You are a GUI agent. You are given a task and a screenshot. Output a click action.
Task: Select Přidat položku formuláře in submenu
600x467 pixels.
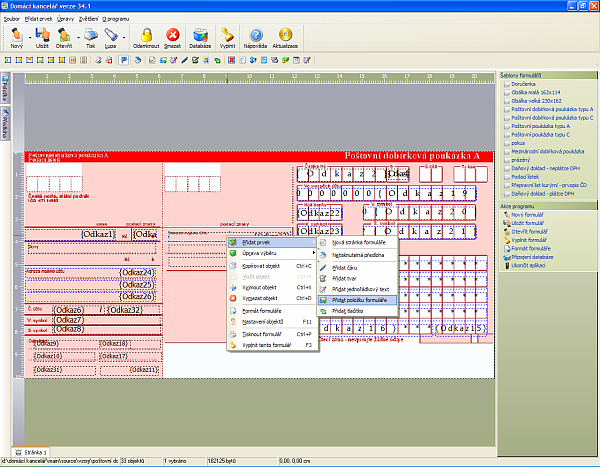(x=358, y=299)
